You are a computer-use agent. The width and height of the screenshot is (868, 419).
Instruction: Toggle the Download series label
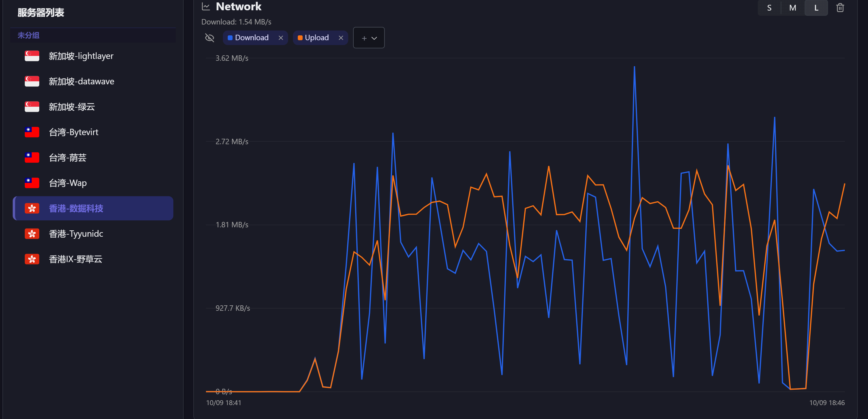pyautogui.click(x=252, y=38)
